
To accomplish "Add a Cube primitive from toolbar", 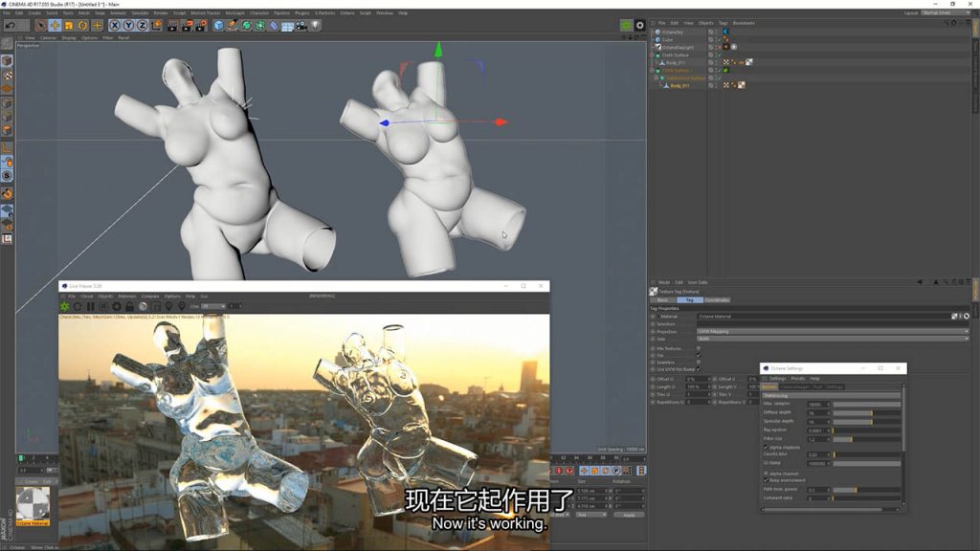I will coord(219,26).
